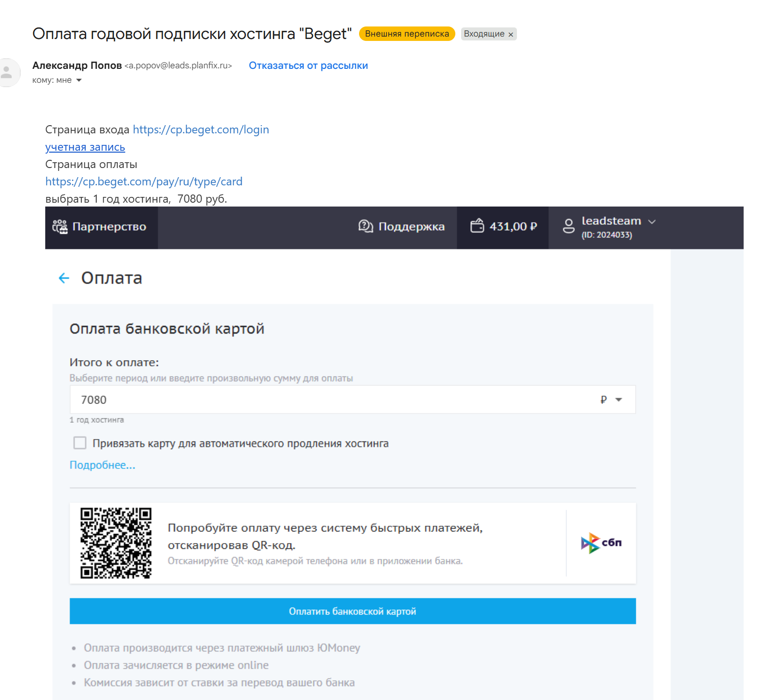Open the Подробнее... link
The height and width of the screenshot is (700, 760).
click(103, 465)
